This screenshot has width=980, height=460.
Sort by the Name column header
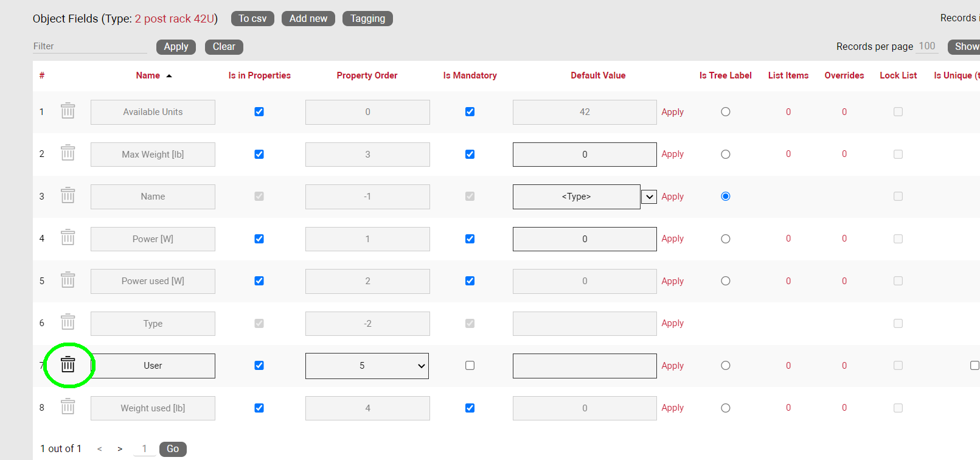148,75
